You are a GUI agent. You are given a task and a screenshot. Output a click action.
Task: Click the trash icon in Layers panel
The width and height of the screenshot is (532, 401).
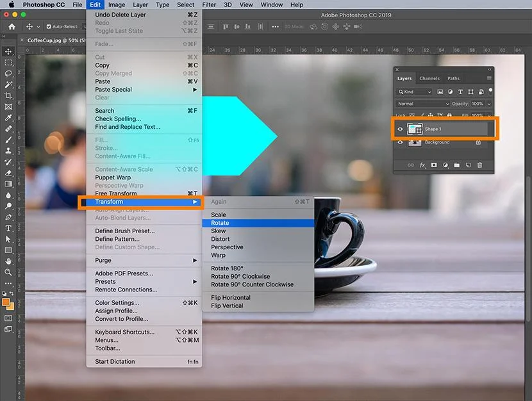click(x=479, y=165)
